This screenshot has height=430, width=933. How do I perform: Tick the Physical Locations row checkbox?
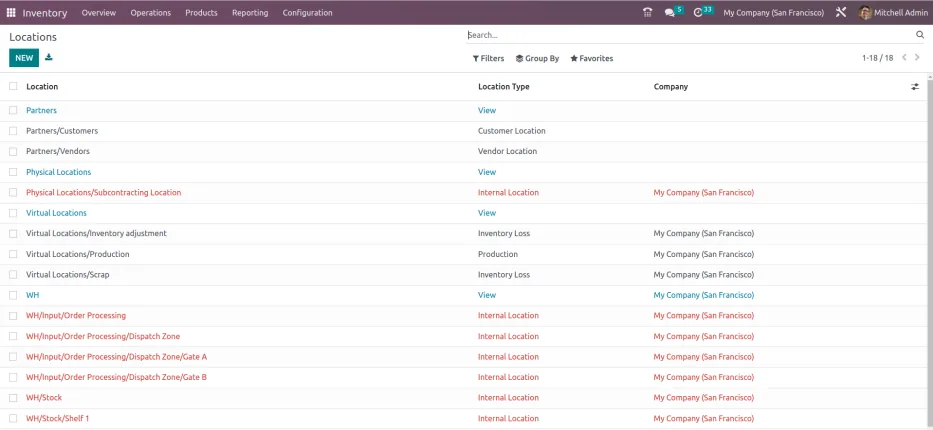pos(13,172)
